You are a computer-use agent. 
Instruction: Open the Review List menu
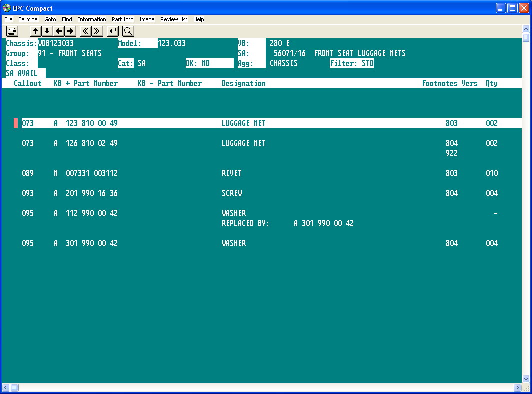(x=174, y=19)
